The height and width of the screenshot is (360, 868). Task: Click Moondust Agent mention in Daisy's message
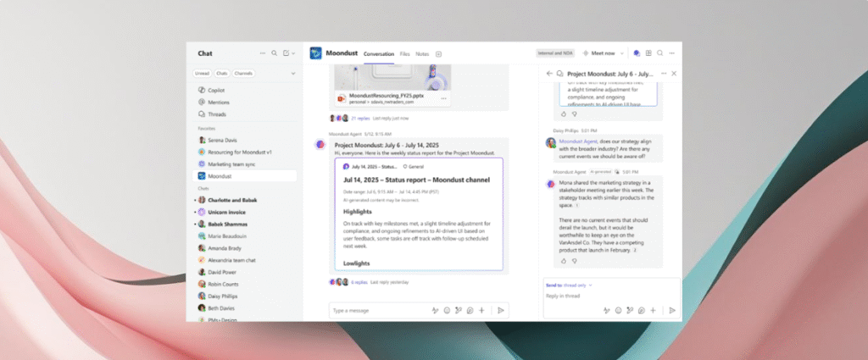[576, 141]
